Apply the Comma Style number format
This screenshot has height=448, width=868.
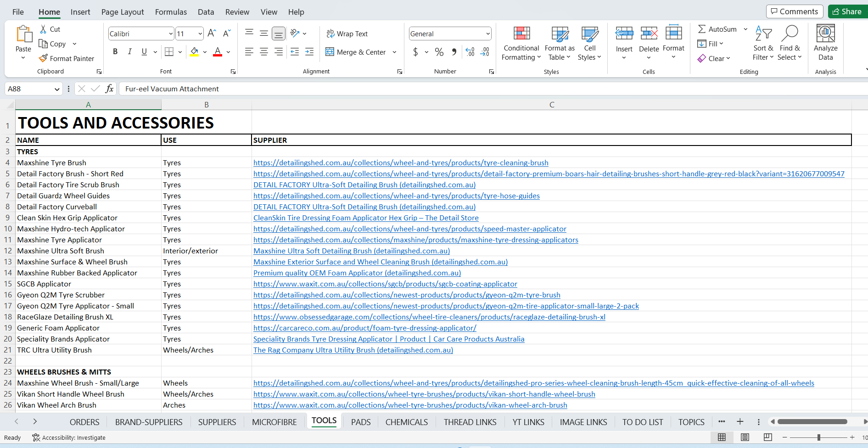(x=454, y=52)
